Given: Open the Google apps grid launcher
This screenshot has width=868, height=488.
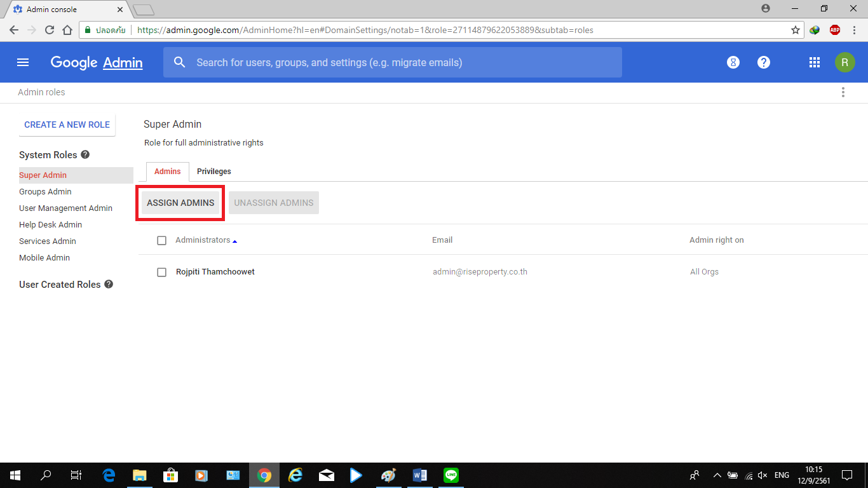Looking at the screenshot, I should pos(814,62).
